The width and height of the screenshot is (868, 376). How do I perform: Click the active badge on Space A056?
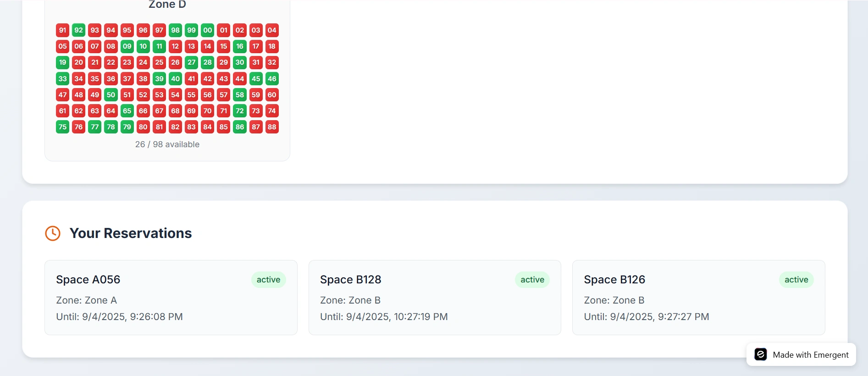click(x=268, y=280)
